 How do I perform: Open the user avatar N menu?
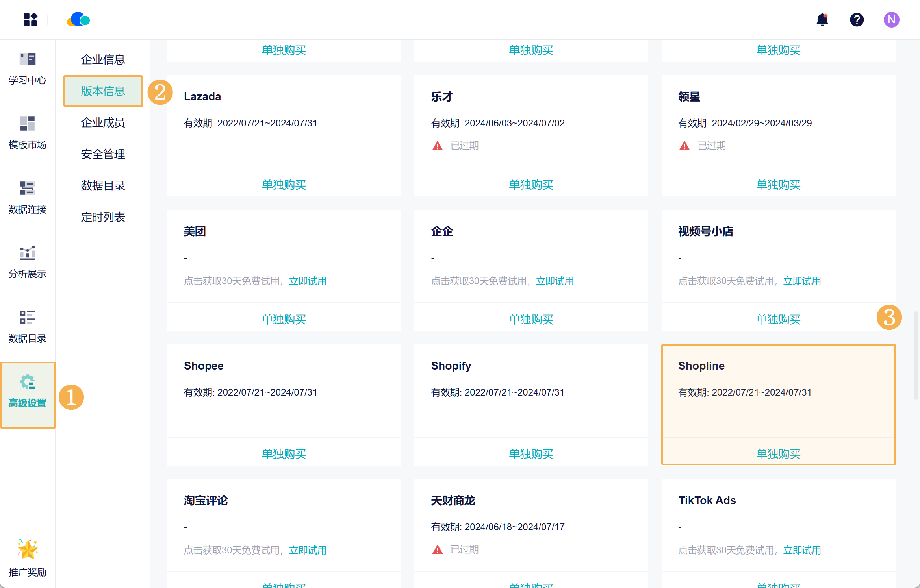click(891, 20)
